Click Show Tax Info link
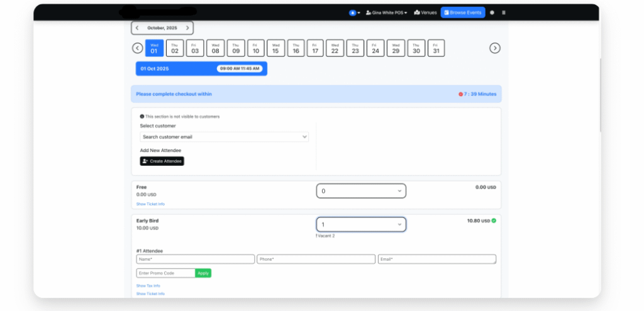 click(x=148, y=285)
